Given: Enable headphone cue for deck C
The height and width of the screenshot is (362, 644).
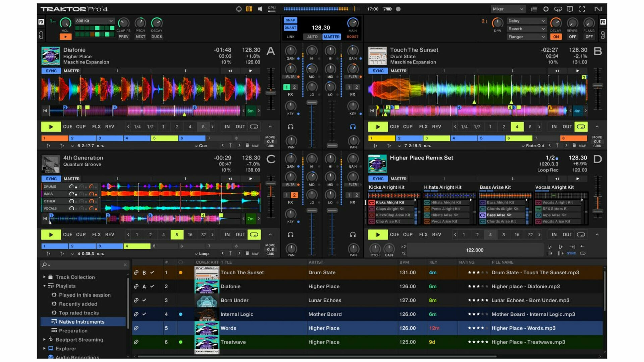Looking at the screenshot, I should click(x=290, y=235).
